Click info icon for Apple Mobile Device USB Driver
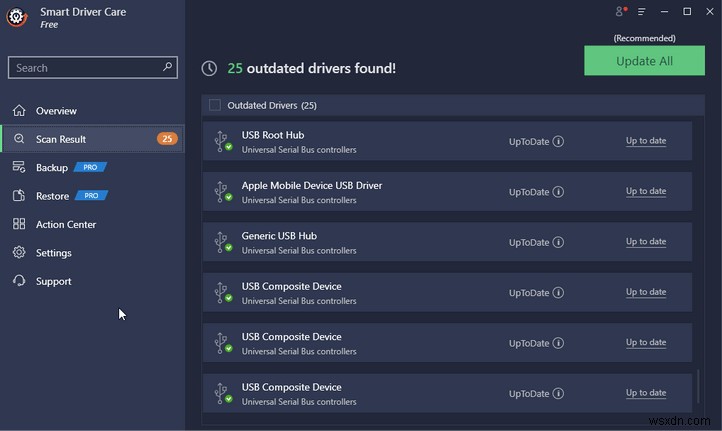The width and height of the screenshot is (722, 431). 558,192
